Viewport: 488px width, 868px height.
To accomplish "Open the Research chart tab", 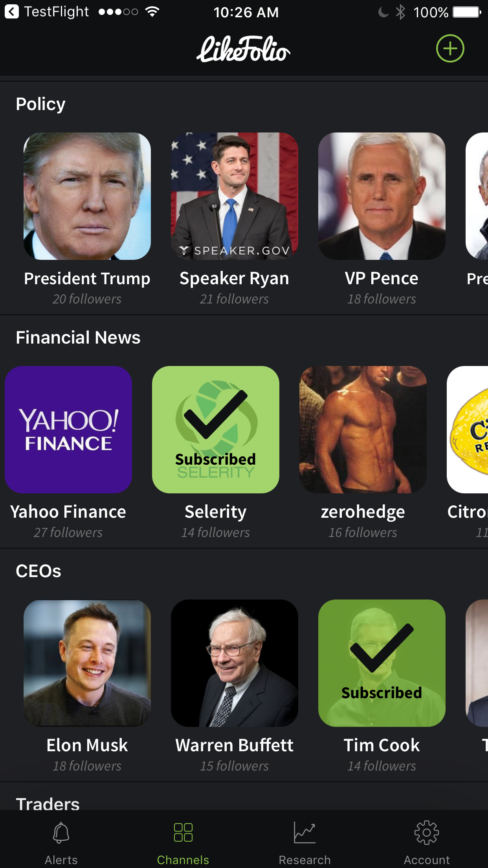I will click(x=305, y=842).
